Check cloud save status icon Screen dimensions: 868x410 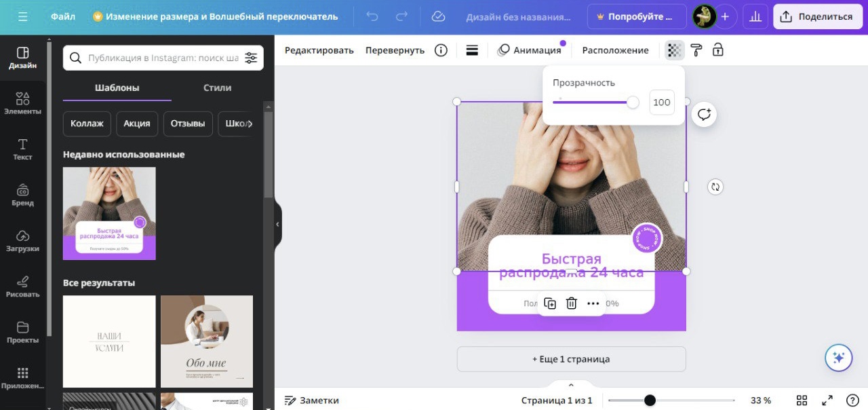click(x=438, y=16)
